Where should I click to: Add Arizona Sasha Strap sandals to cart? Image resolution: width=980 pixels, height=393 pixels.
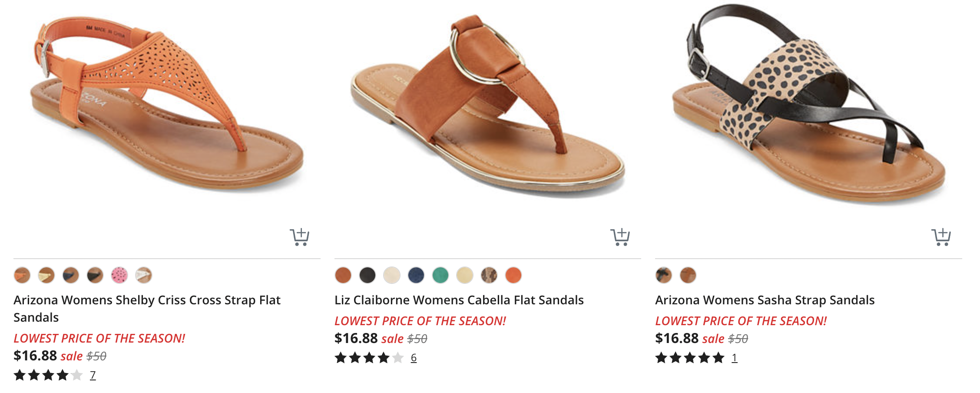[941, 237]
